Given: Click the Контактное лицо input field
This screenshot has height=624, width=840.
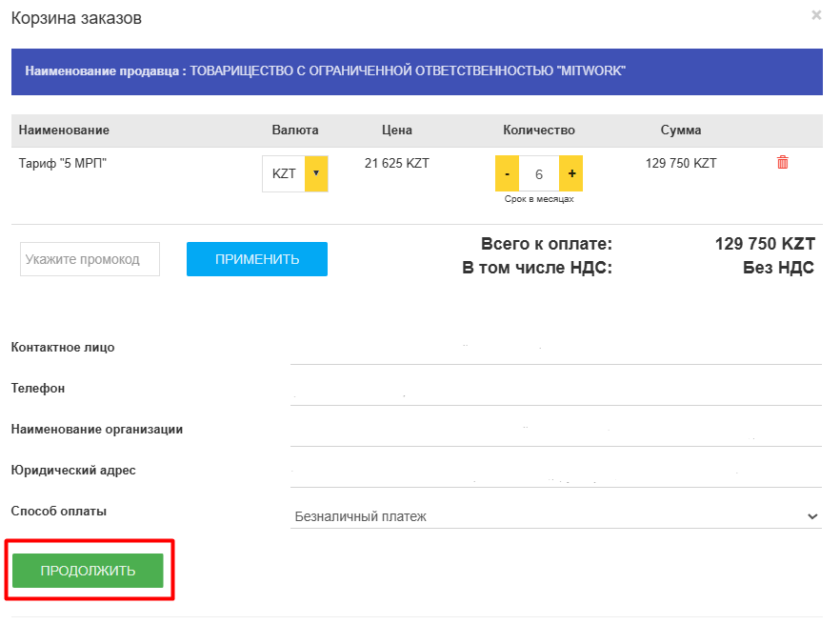Looking at the screenshot, I should [555, 349].
